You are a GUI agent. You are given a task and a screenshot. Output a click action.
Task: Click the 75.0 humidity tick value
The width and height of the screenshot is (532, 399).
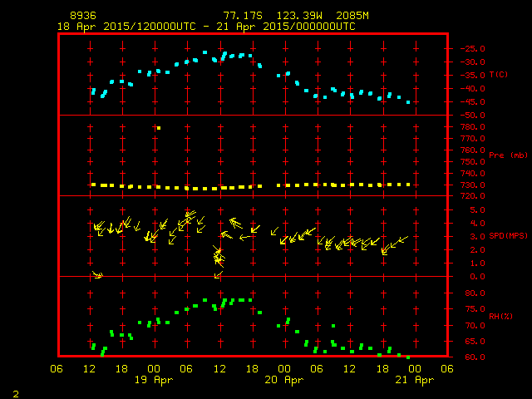(x=475, y=309)
